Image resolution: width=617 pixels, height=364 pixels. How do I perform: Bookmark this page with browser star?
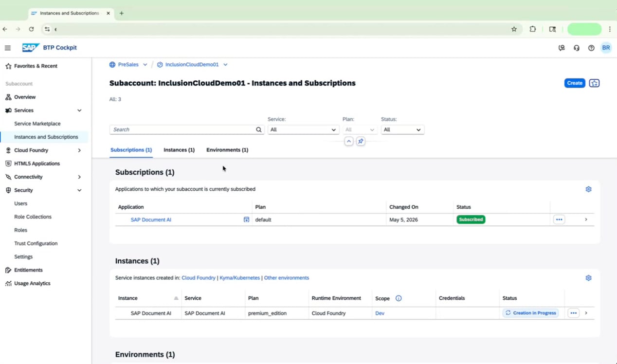coord(514,29)
